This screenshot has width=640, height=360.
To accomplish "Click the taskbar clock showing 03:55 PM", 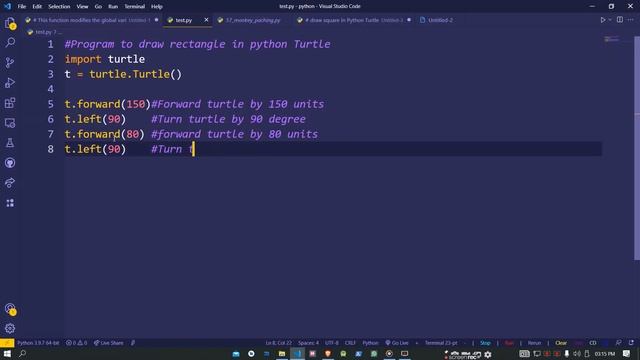I will coord(604,353).
